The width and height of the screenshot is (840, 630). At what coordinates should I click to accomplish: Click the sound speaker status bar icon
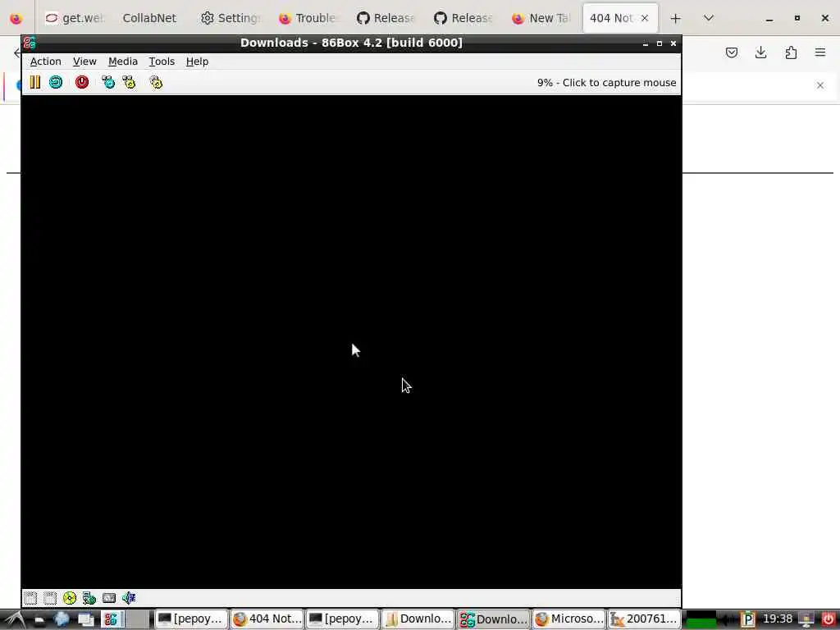(x=129, y=598)
